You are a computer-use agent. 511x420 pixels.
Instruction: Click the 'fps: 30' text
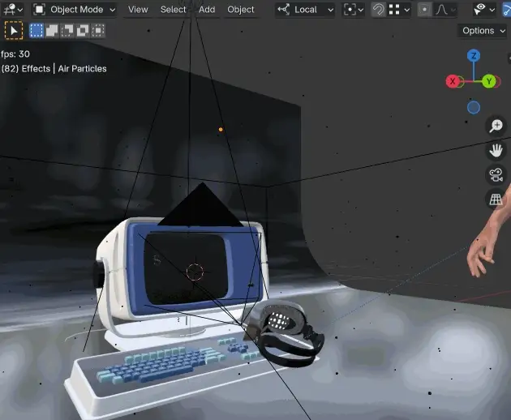pos(15,54)
